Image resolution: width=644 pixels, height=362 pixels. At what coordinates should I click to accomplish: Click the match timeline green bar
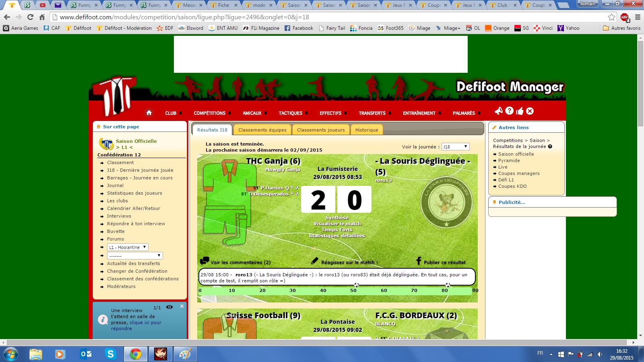(x=335, y=291)
